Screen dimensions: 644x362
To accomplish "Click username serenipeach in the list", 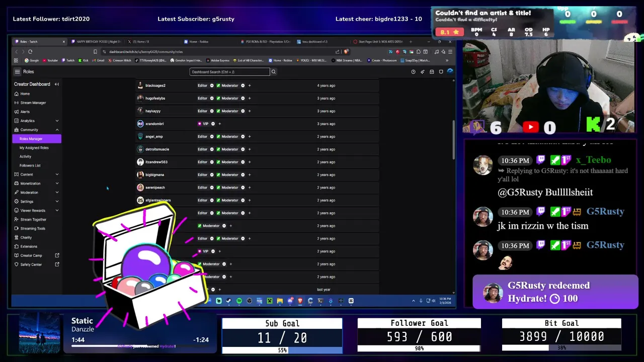I will [x=155, y=188].
